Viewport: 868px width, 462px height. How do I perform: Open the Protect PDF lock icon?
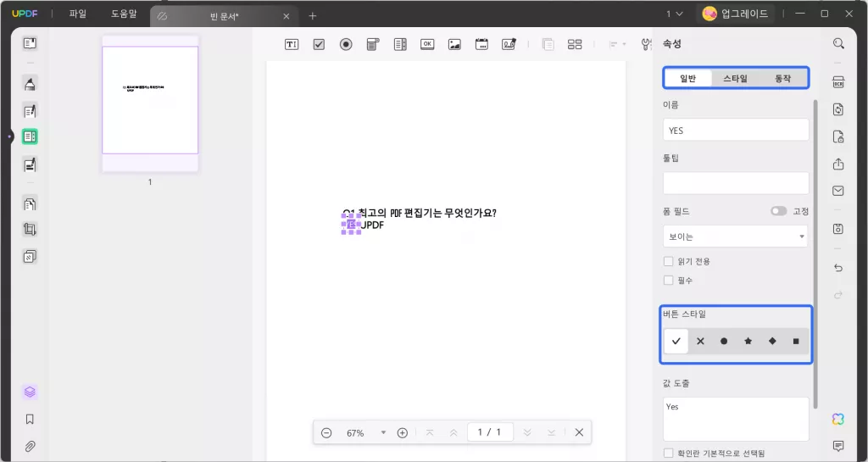pyautogui.click(x=838, y=136)
